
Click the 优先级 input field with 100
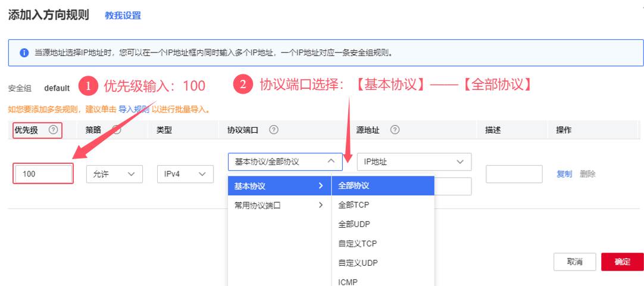[x=43, y=174]
